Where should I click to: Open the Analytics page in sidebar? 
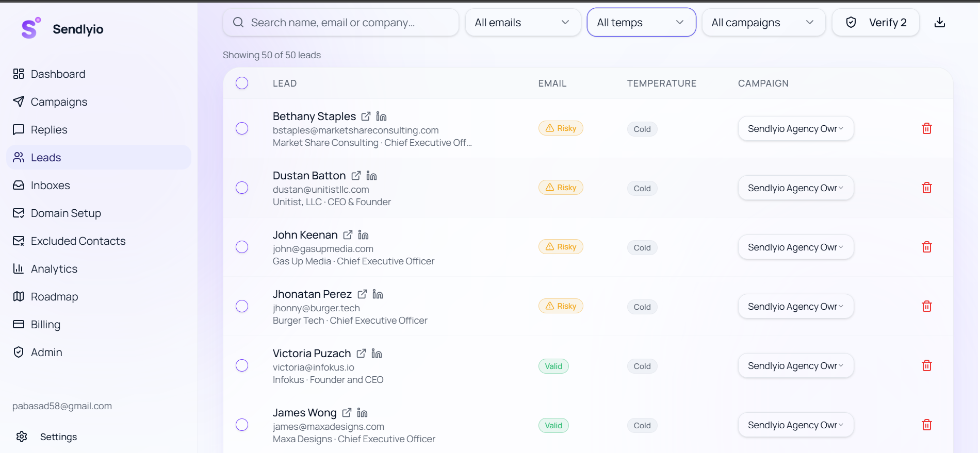pos(99,269)
